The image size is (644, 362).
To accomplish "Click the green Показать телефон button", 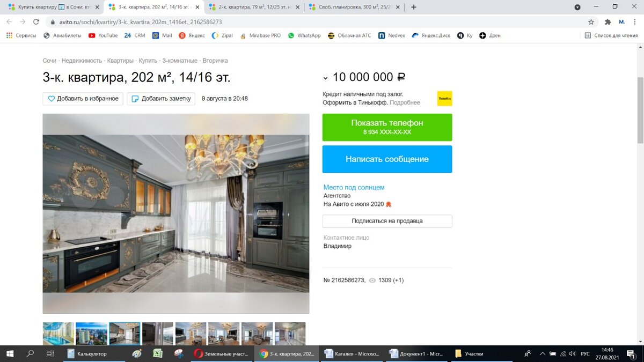I will 387,127.
